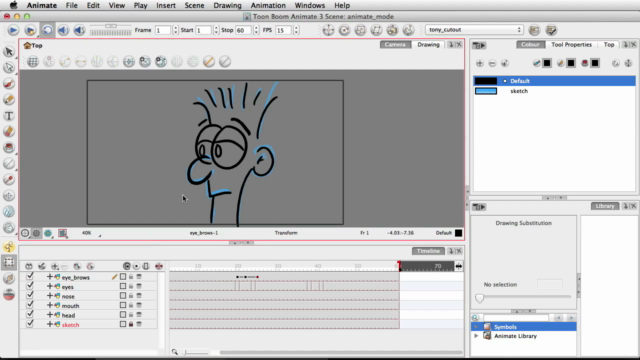Expand the head layer plus sign
Image resolution: width=640 pixels, height=360 pixels.
[49, 315]
